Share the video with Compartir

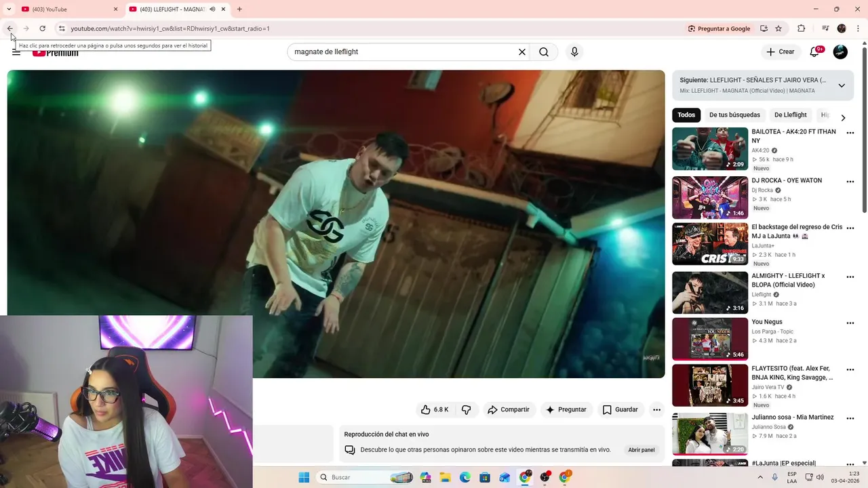(x=509, y=409)
